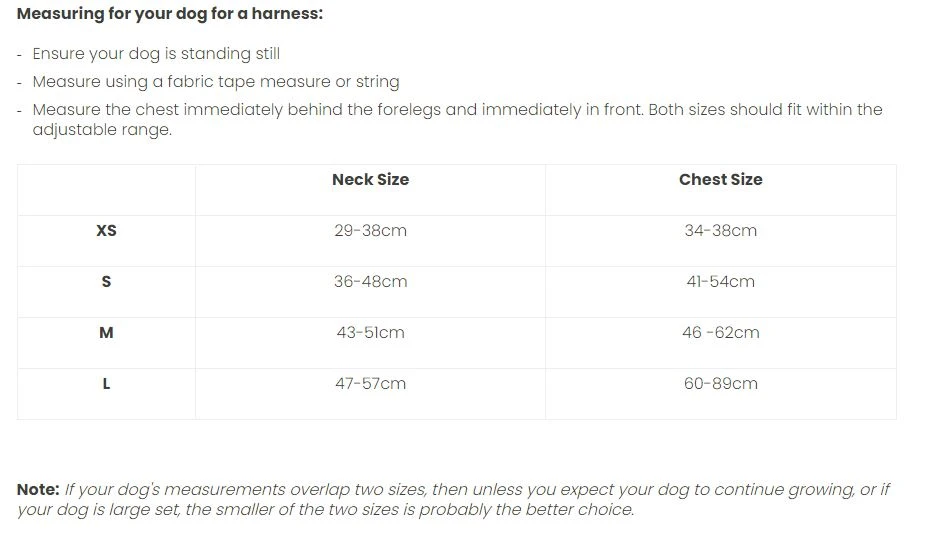Click the "Measuring for your dog" heading

[x=169, y=15]
